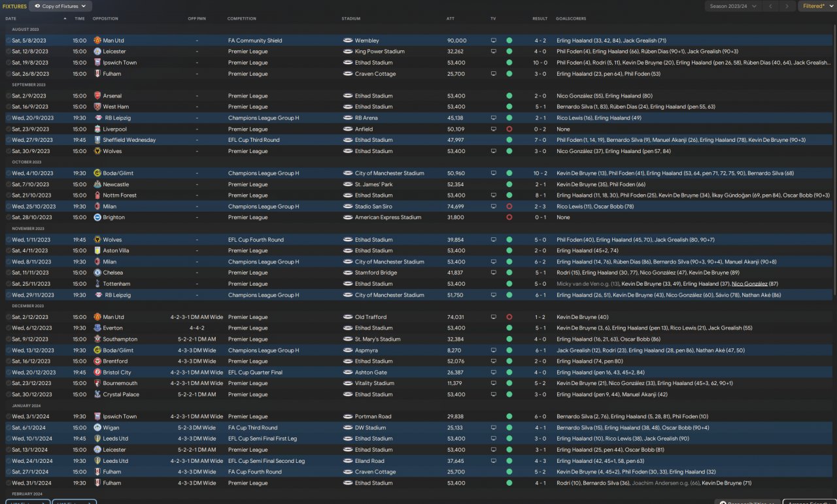Open the King Power Stadium link
The height and width of the screenshot is (504, 837).
379,52
